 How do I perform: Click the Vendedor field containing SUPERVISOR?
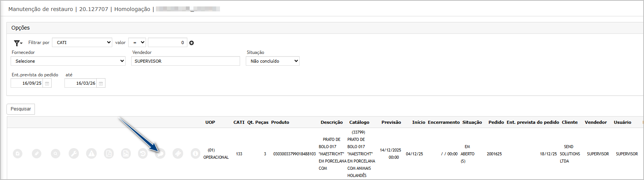(185, 61)
